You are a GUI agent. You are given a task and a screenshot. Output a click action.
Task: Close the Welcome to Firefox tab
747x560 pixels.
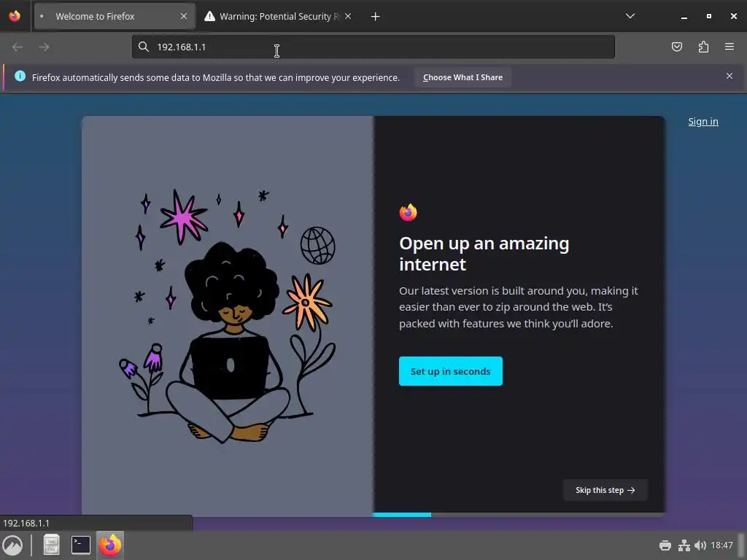[184, 16]
